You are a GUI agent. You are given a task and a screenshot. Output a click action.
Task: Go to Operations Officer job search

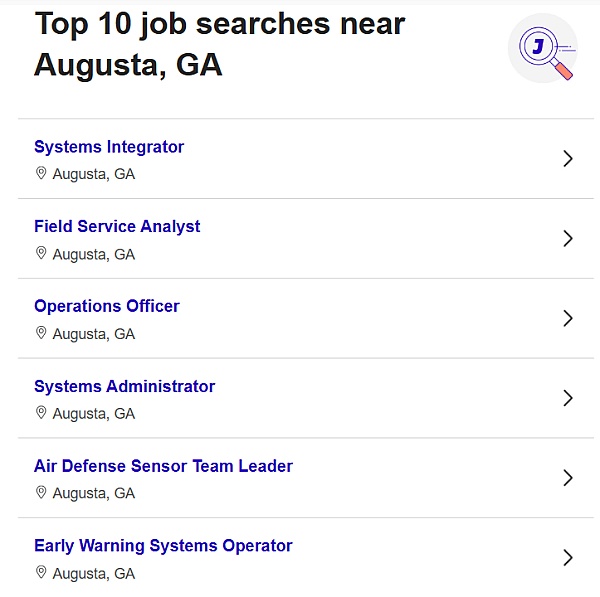coord(107,306)
